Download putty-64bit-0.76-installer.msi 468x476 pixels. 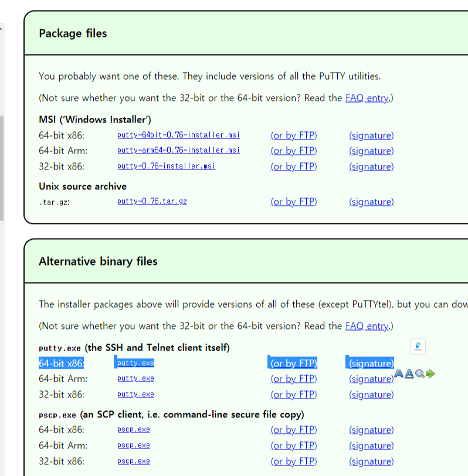pos(178,135)
